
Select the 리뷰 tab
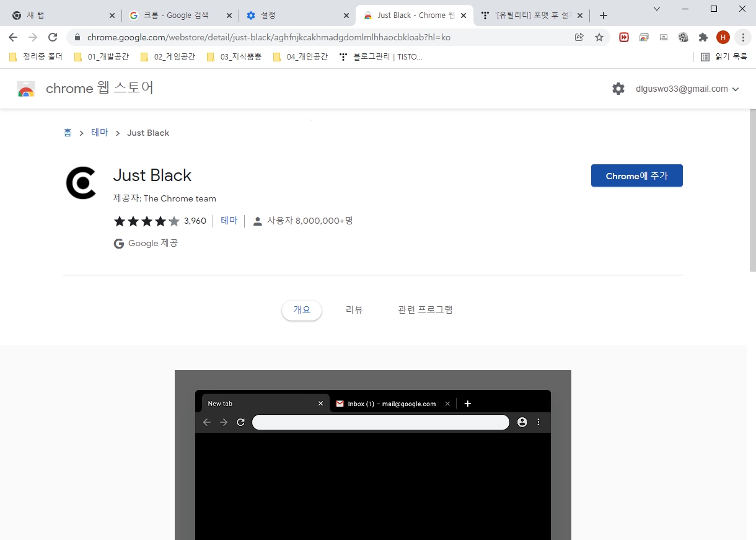[x=354, y=310]
